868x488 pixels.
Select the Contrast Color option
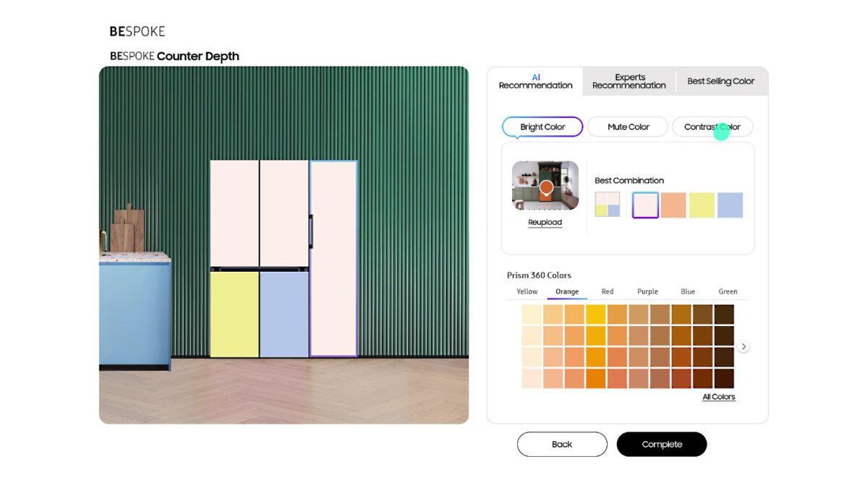click(712, 127)
